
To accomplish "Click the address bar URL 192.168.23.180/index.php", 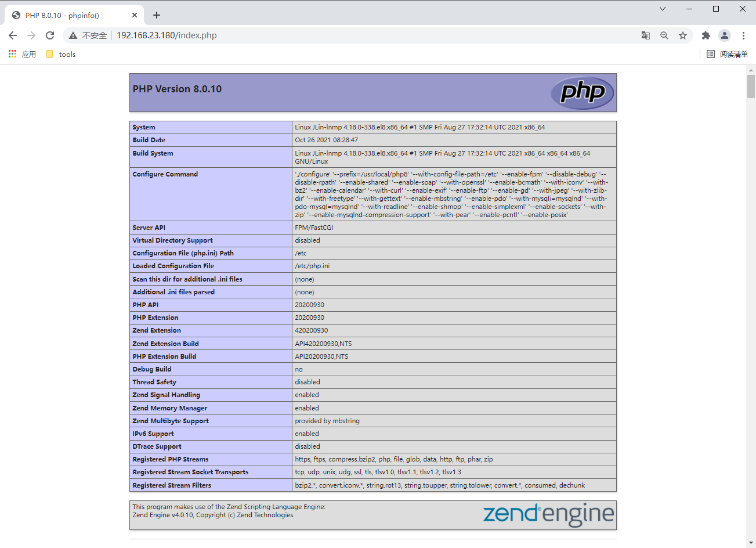I will click(x=167, y=35).
